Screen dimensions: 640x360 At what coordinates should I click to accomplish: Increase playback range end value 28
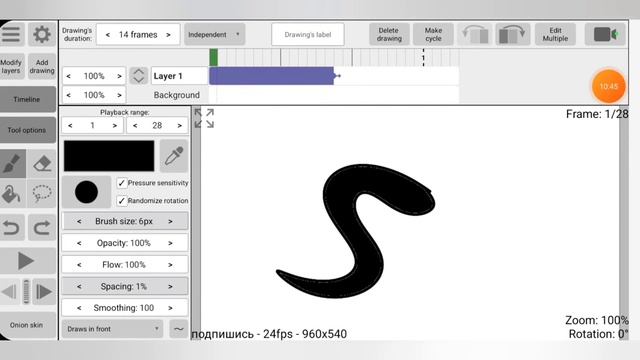point(180,126)
